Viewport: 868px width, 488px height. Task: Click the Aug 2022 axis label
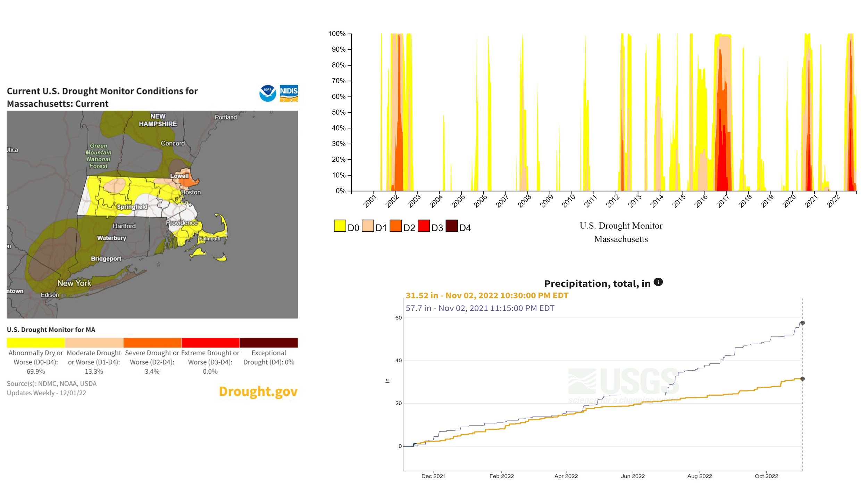[700, 476]
